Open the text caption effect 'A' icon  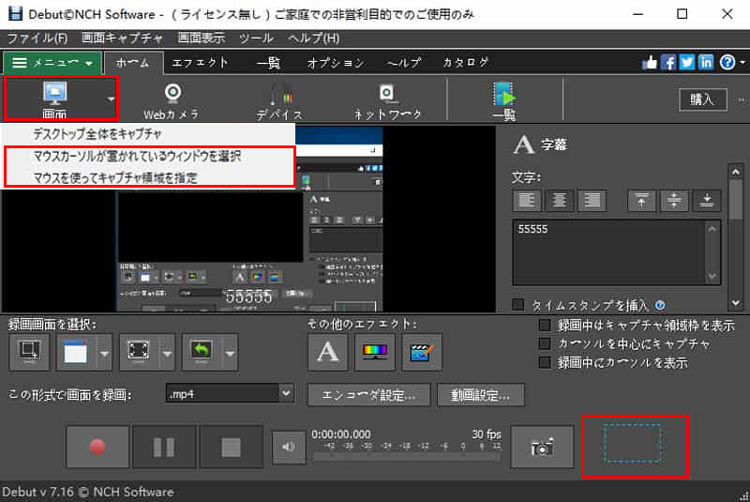point(328,352)
